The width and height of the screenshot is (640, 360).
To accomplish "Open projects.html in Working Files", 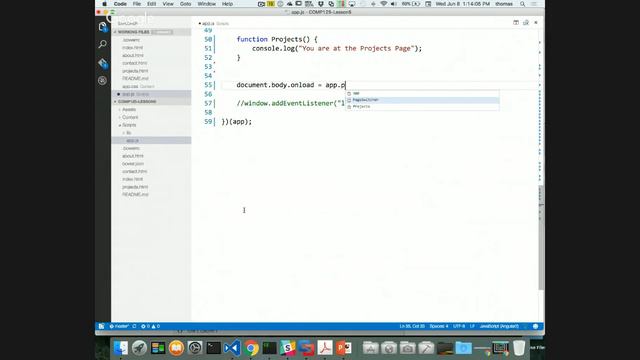I will (x=135, y=71).
